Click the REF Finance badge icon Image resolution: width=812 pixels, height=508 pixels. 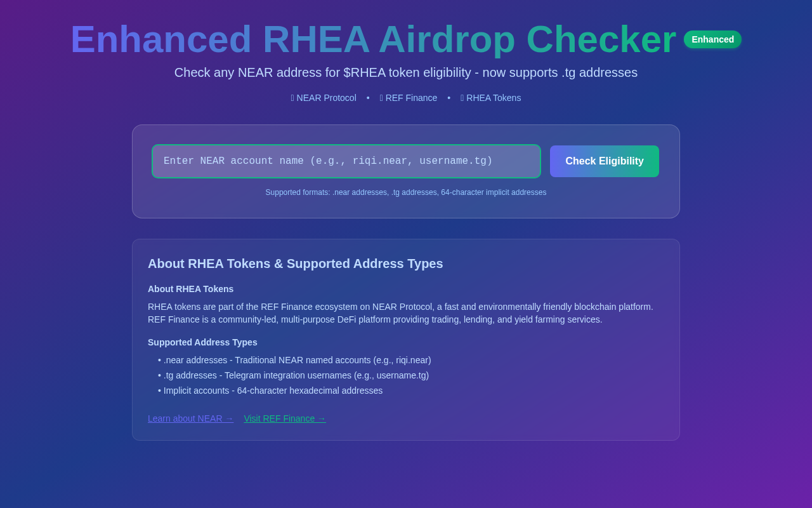tap(382, 98)
